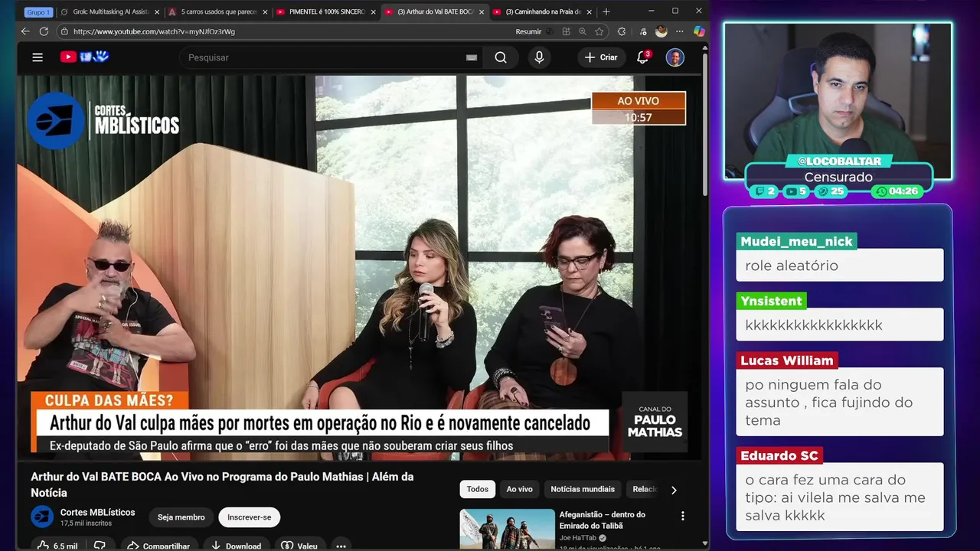Open options menu for Afeganistão video
980x551 pixels.
pyautogui.click(x=683, y=517)
